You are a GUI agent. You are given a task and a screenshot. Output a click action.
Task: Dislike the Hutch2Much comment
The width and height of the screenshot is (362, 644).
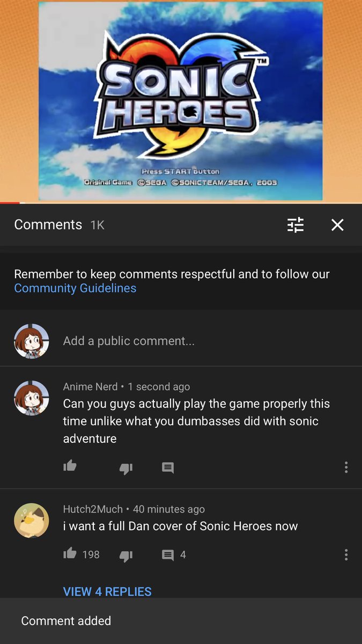click(125, 555)
